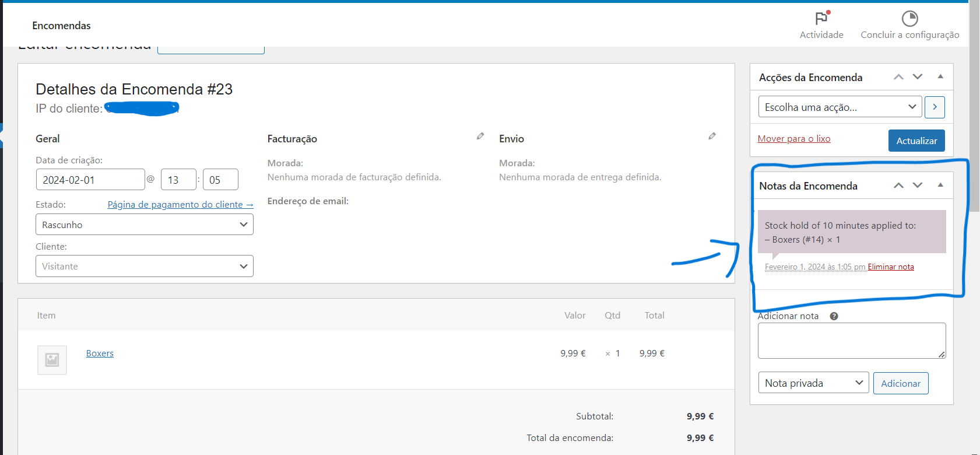Click the Actualizar button
The height and width of the screenshot is (455, 980).
916,141
